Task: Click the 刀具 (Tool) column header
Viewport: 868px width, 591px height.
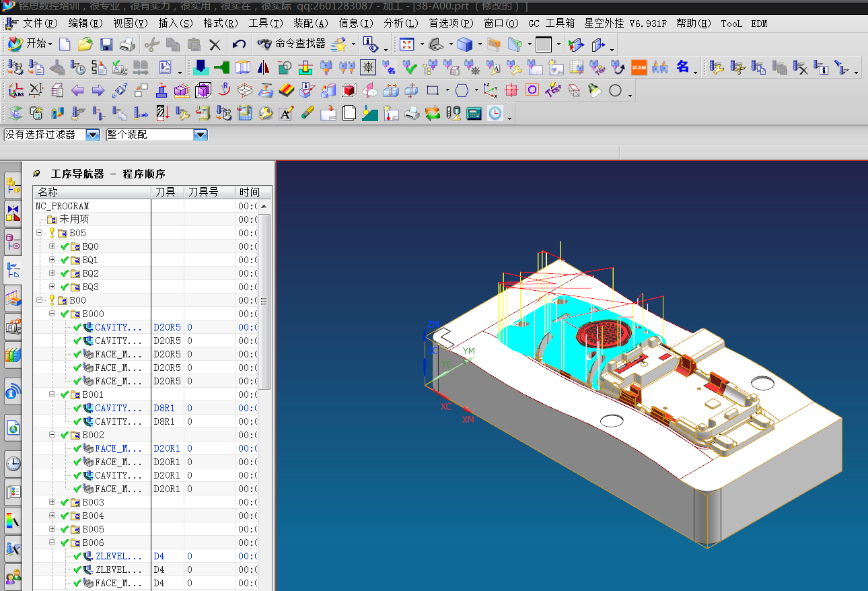Action: [x=166, y=192]
